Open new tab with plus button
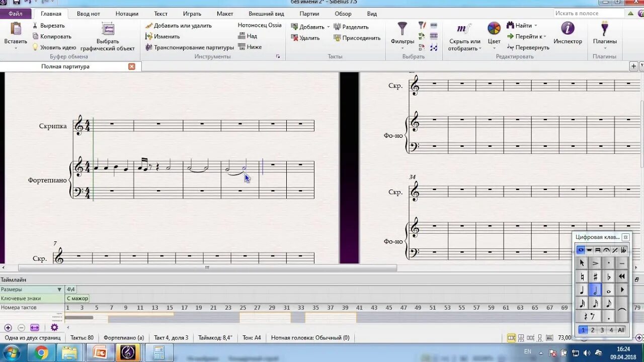The width and height of the screenshot is (644, 362). pos(634,66)
